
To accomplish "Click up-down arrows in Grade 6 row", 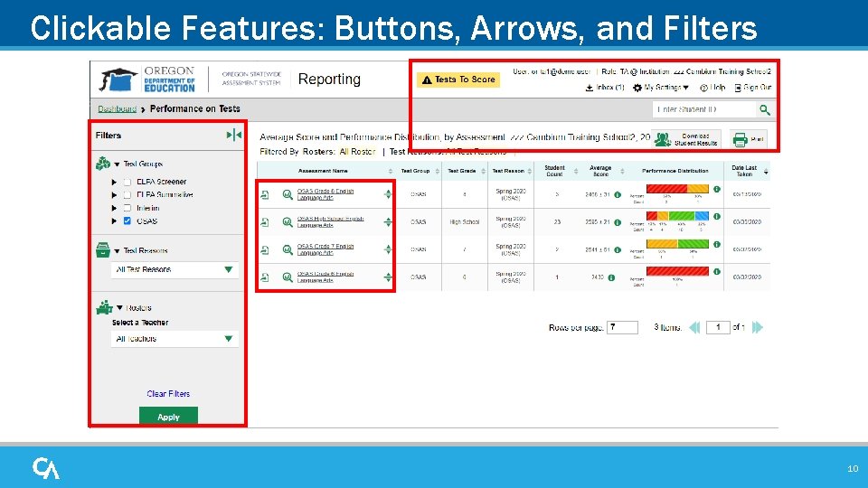I will [388, 277].
